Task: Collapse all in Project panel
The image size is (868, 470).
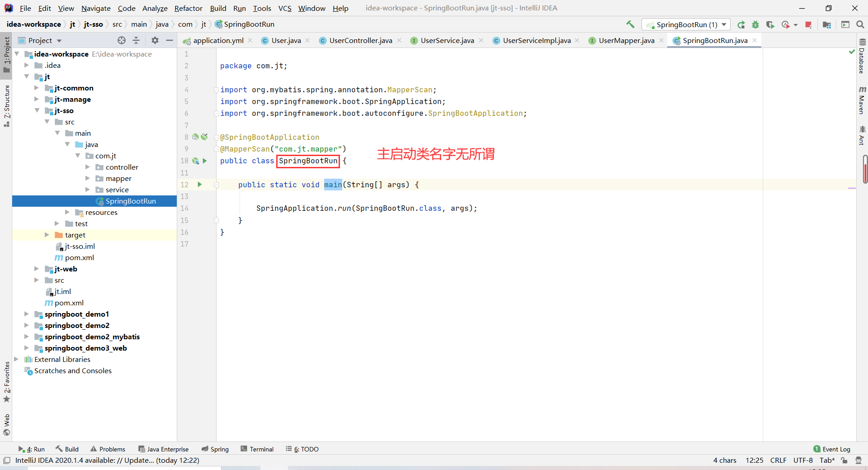Action: [x=136, y=40]
